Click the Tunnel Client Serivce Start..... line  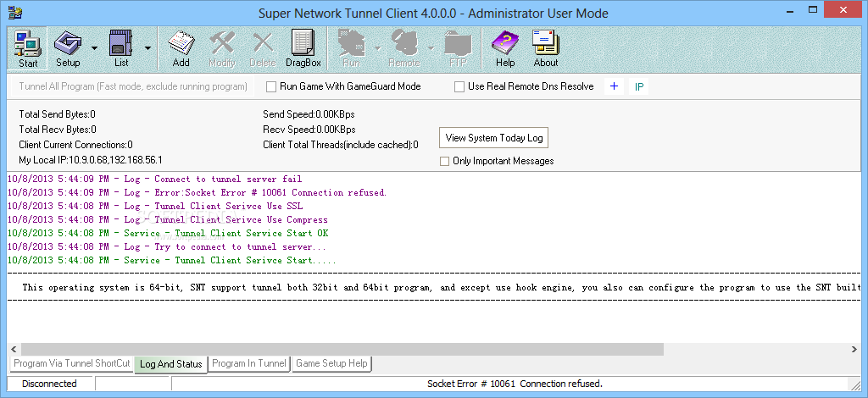click(x=172, y=260)
